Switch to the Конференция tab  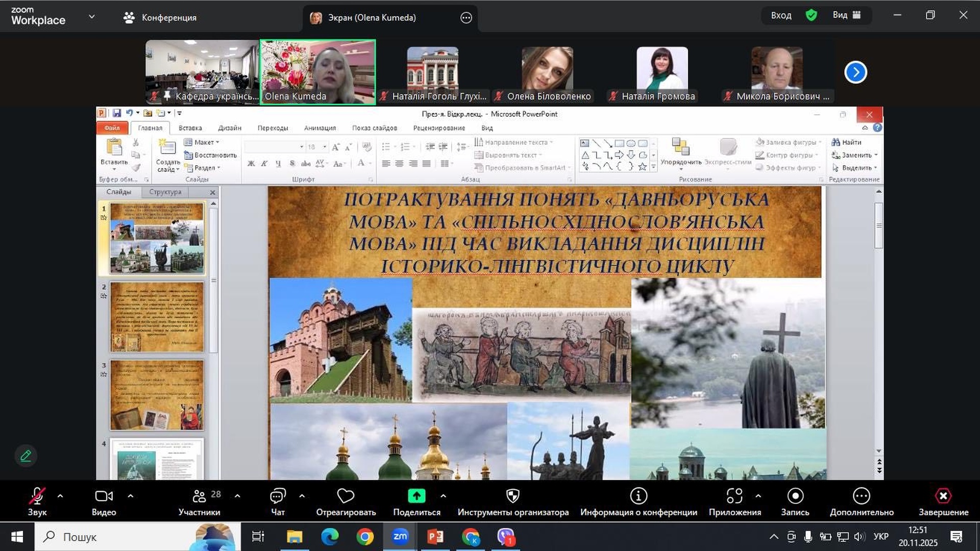(160, 17)
